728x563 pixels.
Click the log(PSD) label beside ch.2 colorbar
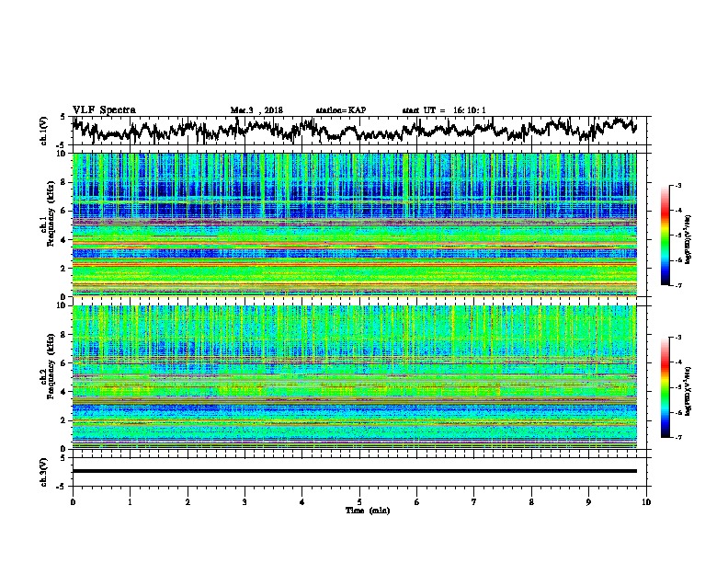point(688,392)
